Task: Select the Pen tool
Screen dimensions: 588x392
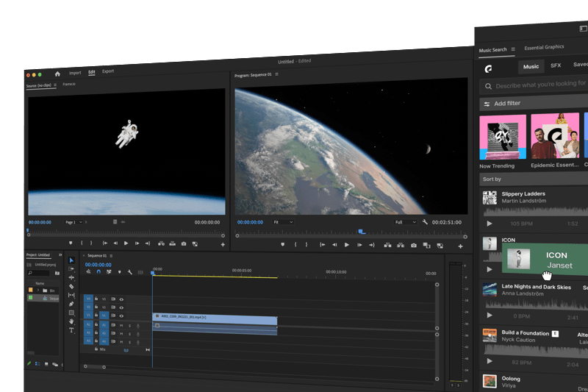Action: [71, 304]
